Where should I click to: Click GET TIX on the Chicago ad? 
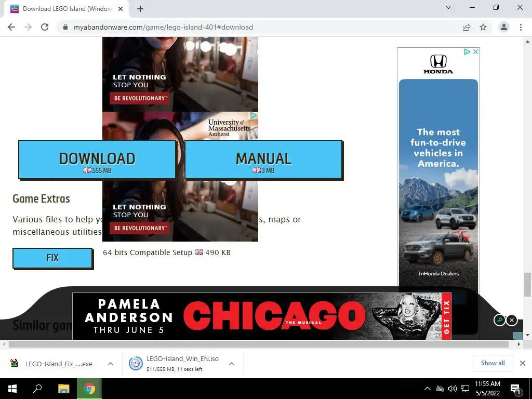coord(446,316)
